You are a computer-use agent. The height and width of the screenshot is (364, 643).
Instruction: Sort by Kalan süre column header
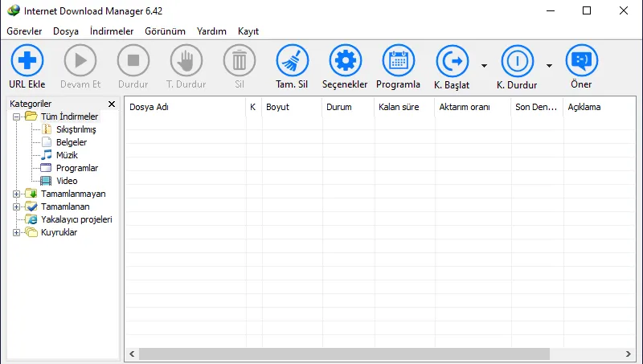click(x=405, y=107)
